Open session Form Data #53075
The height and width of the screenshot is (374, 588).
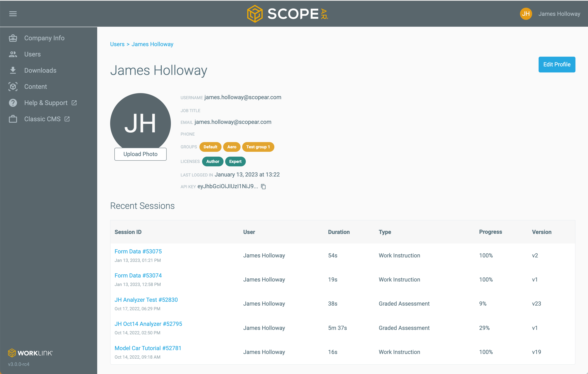138,251
